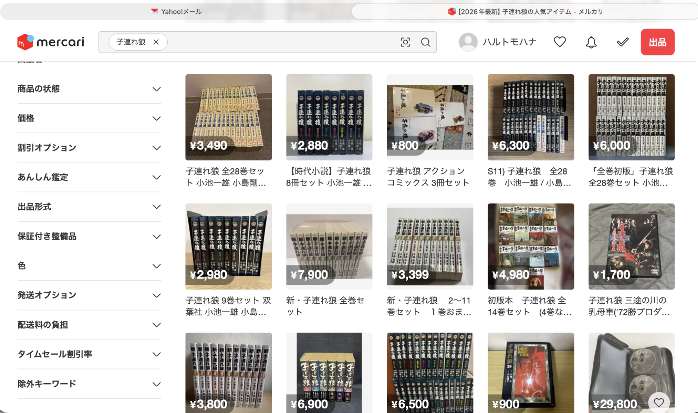The height and width of the screenshot is (413, 698).
Task: Open the ¥3,800 item thumbnail
Action: pyautogui.click(x=228, y=373)
